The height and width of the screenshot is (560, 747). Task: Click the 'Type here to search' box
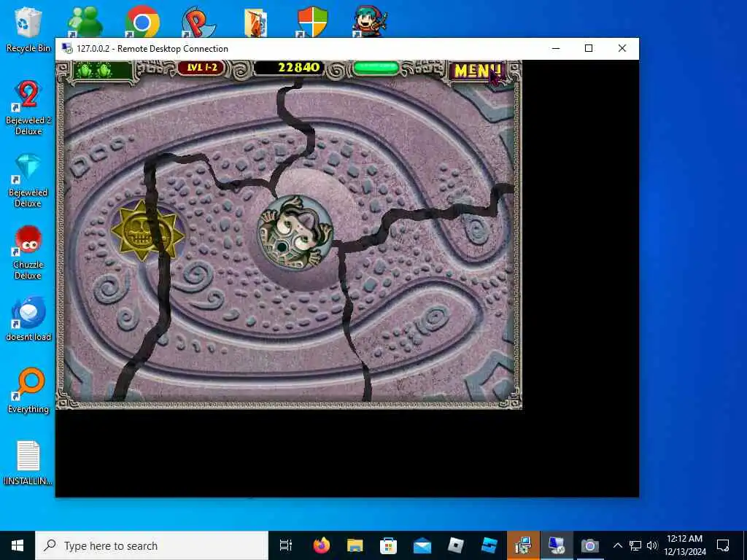click(x=152, y=545)
